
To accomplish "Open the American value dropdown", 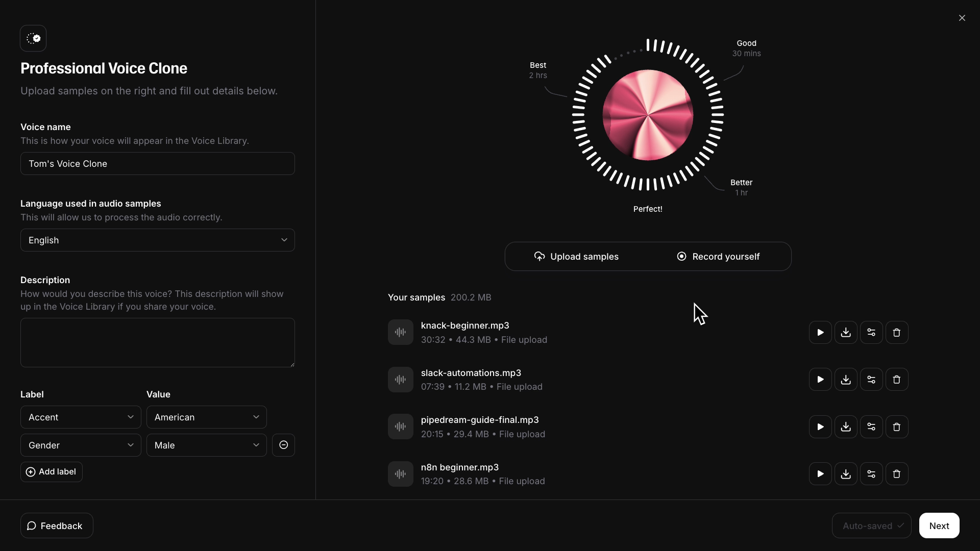I will pyautogui.click(x=206, y=417).
